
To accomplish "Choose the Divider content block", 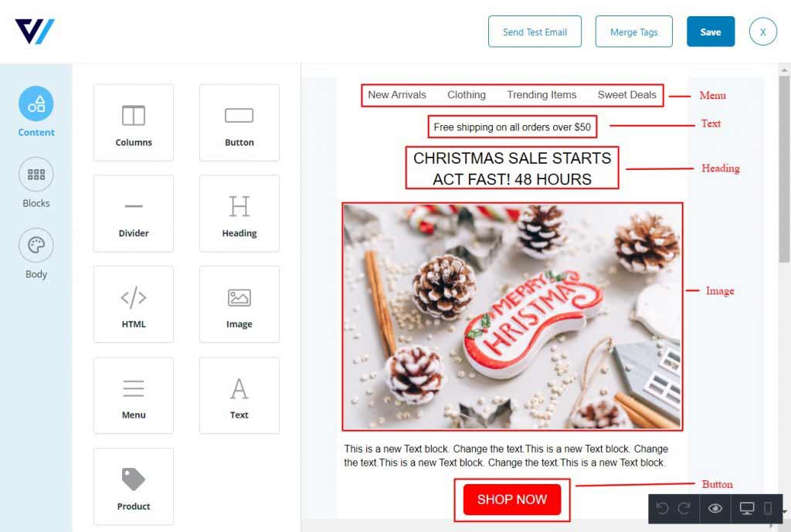I will (x=133, y=213).
